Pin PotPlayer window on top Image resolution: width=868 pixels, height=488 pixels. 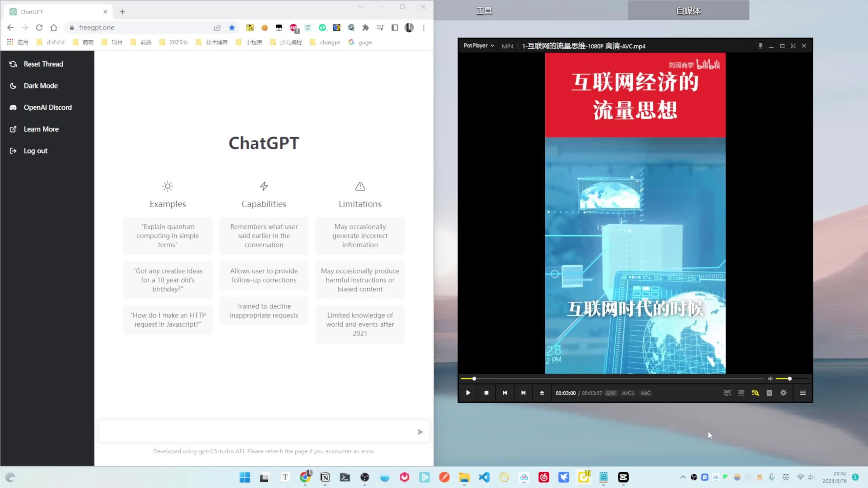click(x=761, y=46)
